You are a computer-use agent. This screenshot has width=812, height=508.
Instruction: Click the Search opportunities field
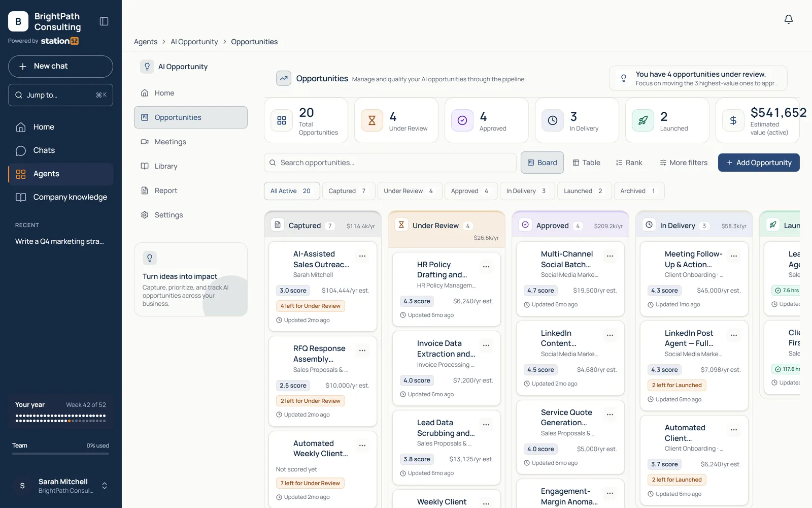click(390, 163)
